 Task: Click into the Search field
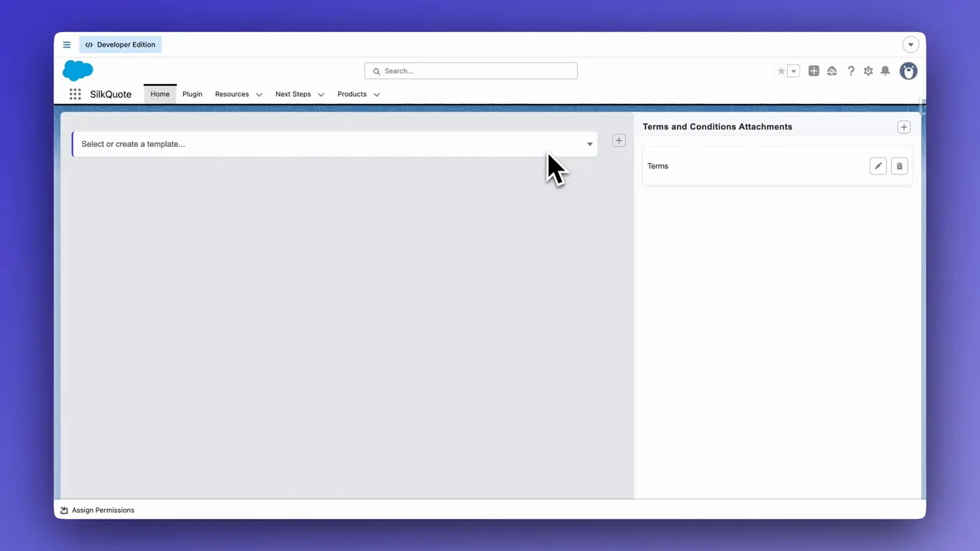(x=471, y=71)
